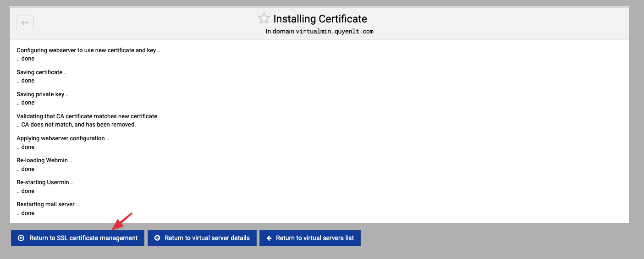Click circled arrow icon on SSL management button

pos(21,238)
